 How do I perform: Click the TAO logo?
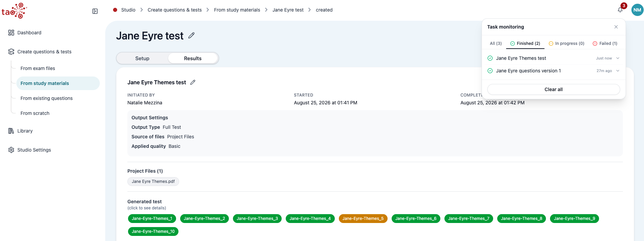(x=14, y=11)
